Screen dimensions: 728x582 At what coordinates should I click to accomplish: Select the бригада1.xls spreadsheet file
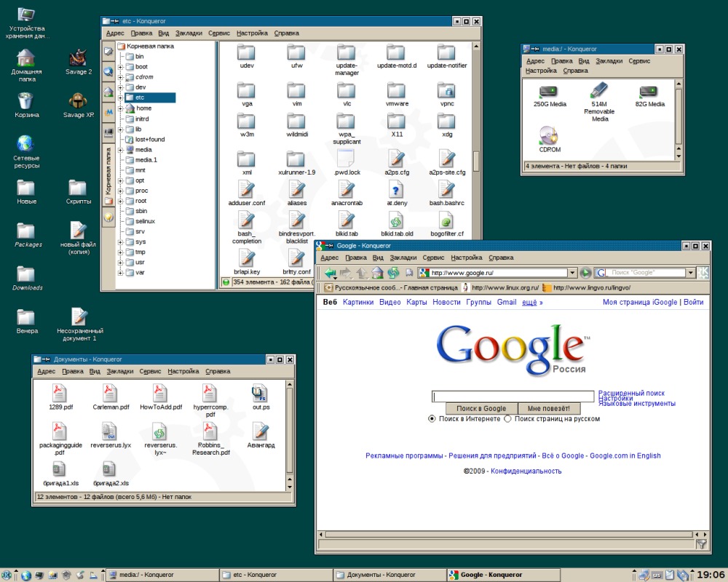60,474
